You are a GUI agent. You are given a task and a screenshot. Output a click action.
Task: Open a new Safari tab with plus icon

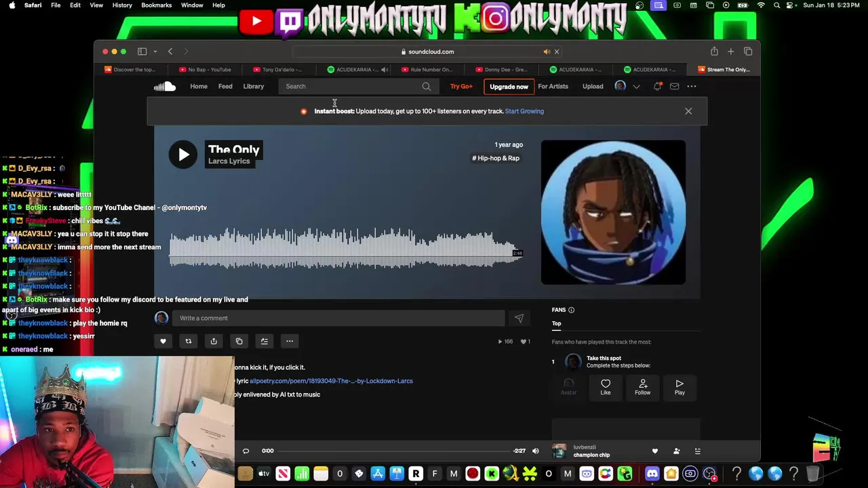pos(731,52)
